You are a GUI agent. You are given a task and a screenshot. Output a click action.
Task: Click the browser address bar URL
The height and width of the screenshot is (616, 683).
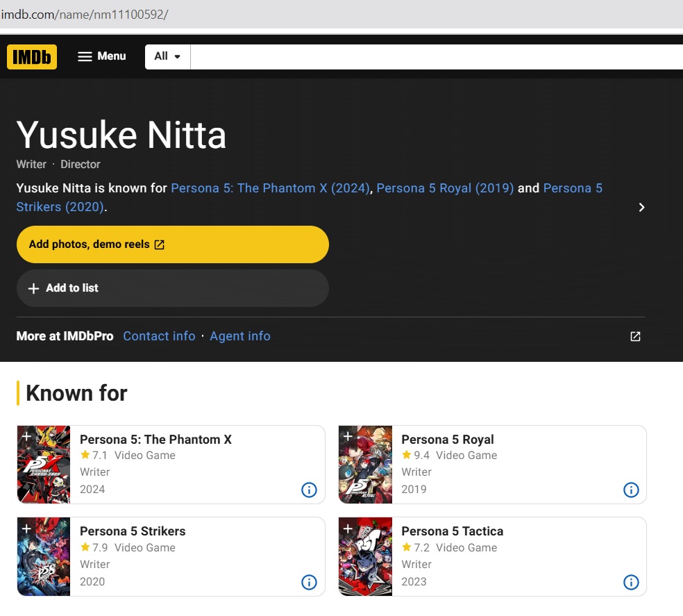(85, 15)
